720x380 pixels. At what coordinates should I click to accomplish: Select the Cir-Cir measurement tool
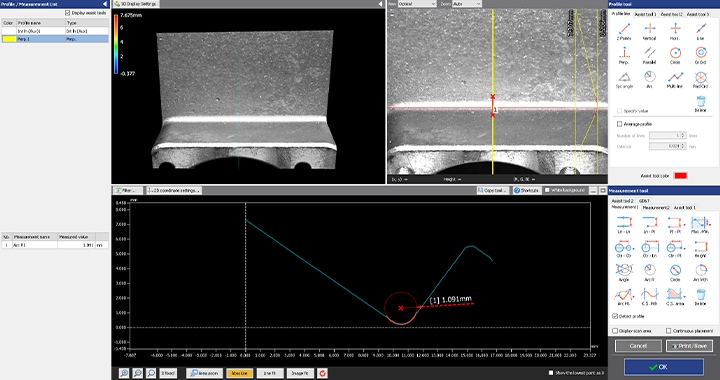pyautogui.click(x=623, y=249)
